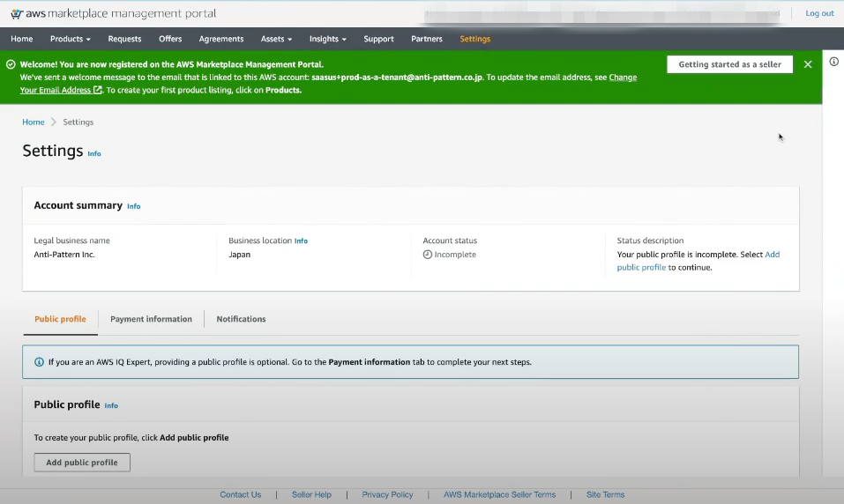Open the Offers menu item
Screen dimensions: 844x504
click(170, 39)
